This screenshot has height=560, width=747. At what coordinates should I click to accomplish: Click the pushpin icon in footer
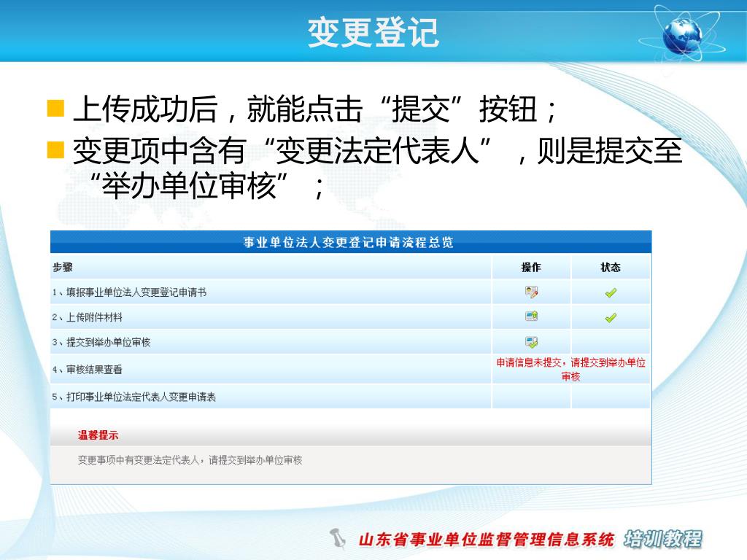[x=338, y=538]
